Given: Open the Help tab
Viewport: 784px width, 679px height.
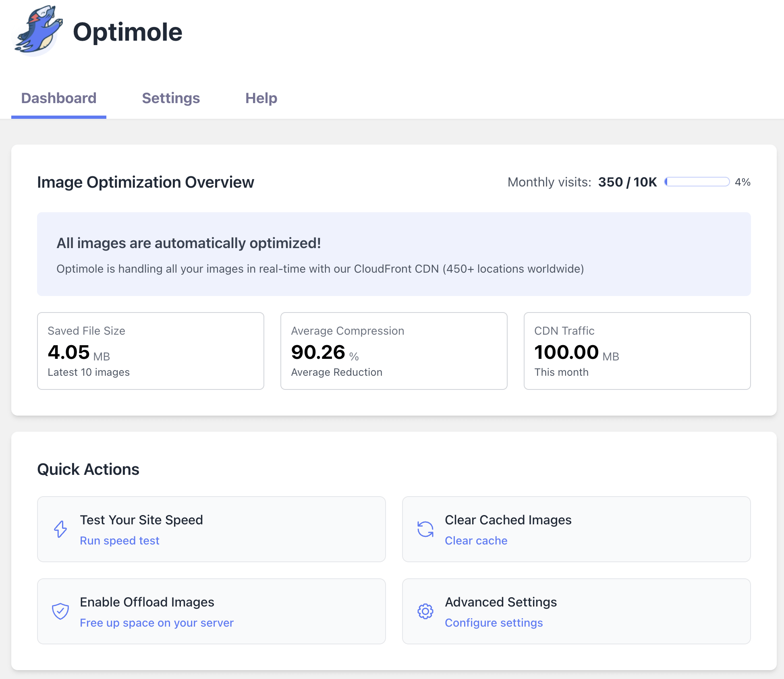Looking at the screenshot, I should tap(261, 98).
